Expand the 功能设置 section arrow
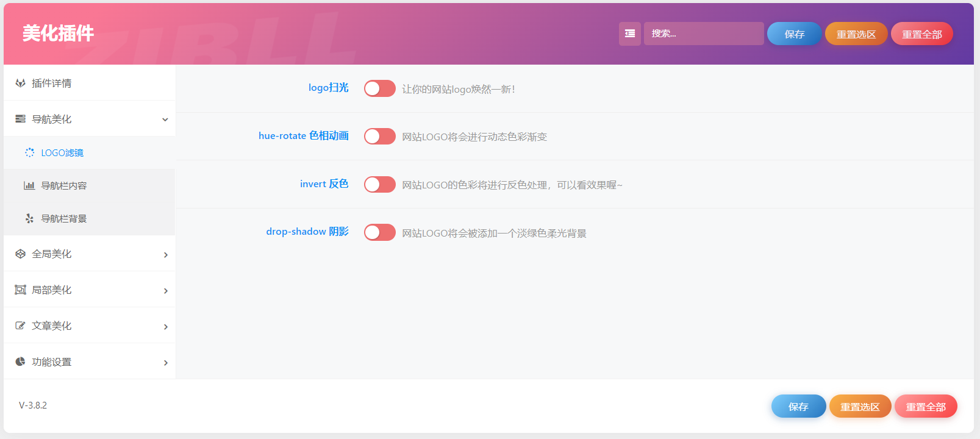This screenshot has width=980, height=439. click(165, 363)
